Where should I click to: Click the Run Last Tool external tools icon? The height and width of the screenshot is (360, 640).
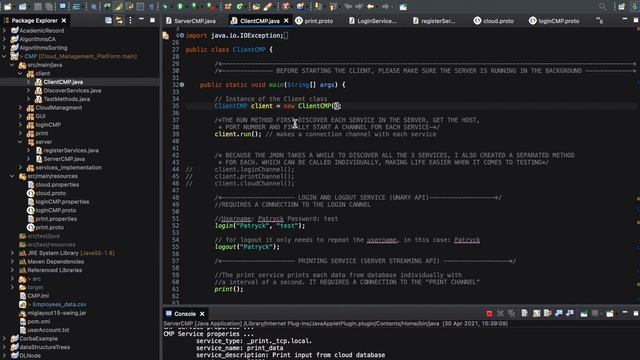click(x=211, y=6)
